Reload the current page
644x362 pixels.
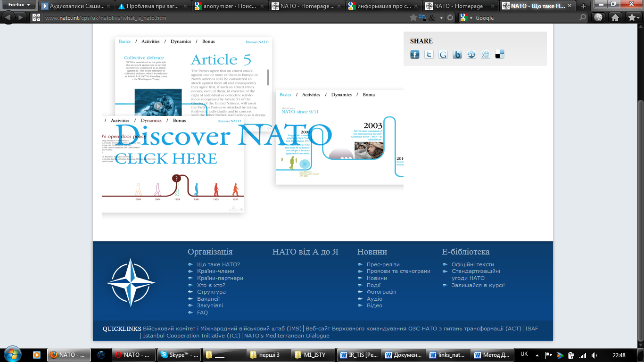click(450, 17)
